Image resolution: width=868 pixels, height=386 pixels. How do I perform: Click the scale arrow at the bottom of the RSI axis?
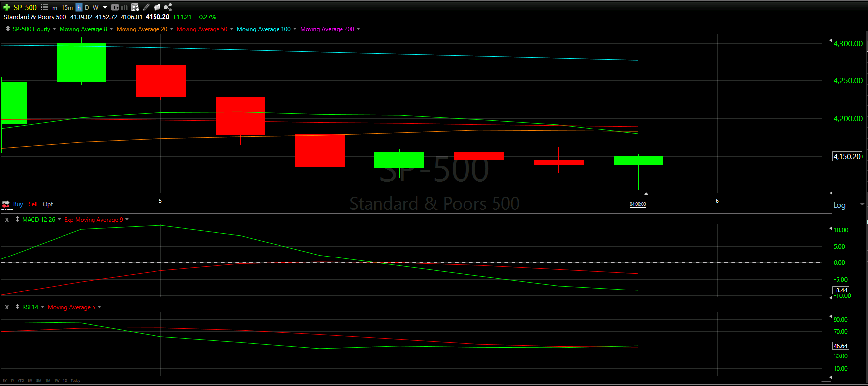831,377
